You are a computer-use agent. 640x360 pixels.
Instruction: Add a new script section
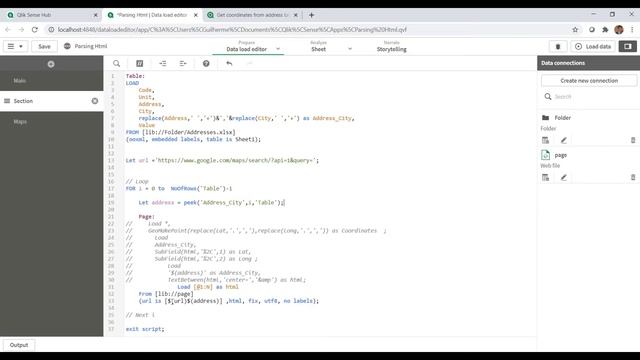coord(51,64)
